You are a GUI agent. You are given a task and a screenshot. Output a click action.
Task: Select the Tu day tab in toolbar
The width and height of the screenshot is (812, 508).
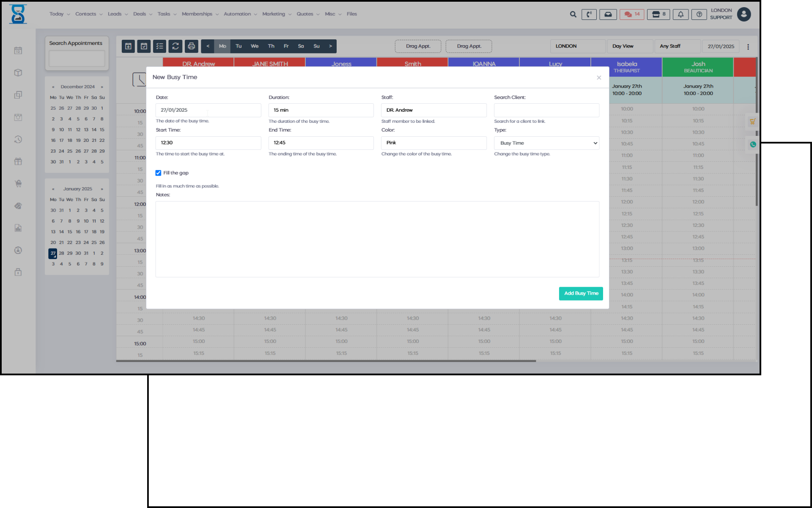point(239,46)
